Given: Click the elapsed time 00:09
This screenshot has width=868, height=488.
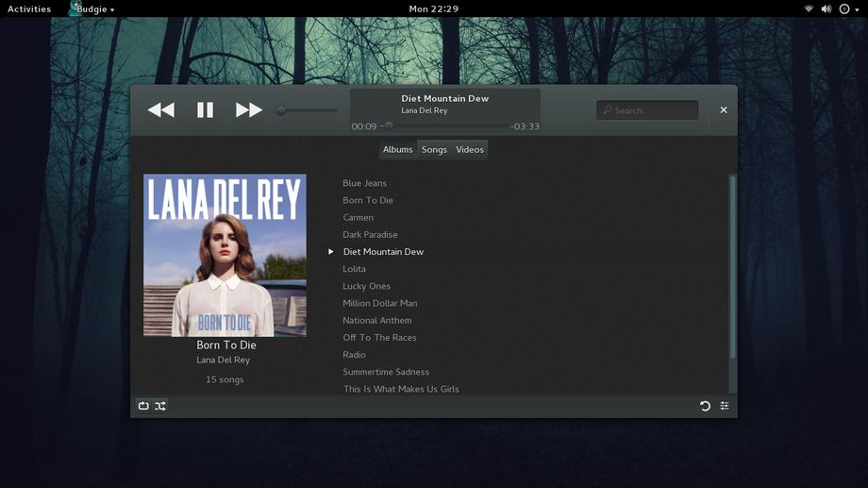Looking at the screenshot, I should (x=363, y=126).
